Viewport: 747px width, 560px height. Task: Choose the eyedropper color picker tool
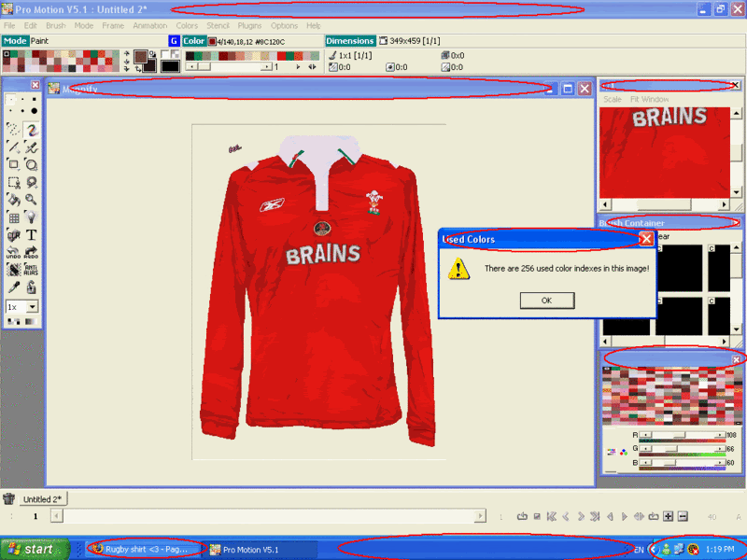(14, 287)
